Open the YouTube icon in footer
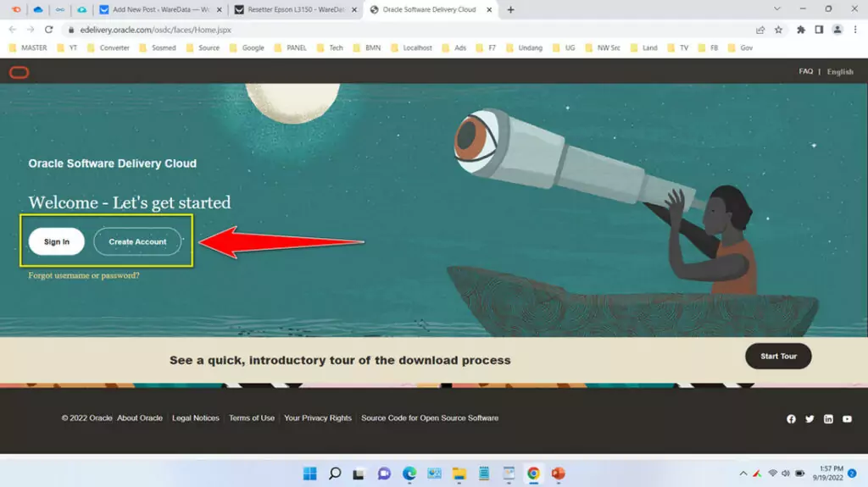868x487 pixels. (847, 419)
